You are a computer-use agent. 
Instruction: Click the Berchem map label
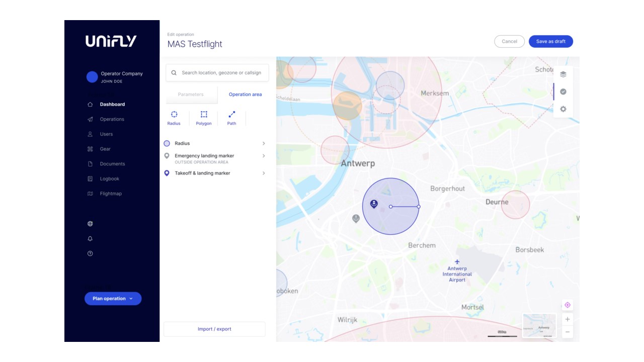click(422, 245)
